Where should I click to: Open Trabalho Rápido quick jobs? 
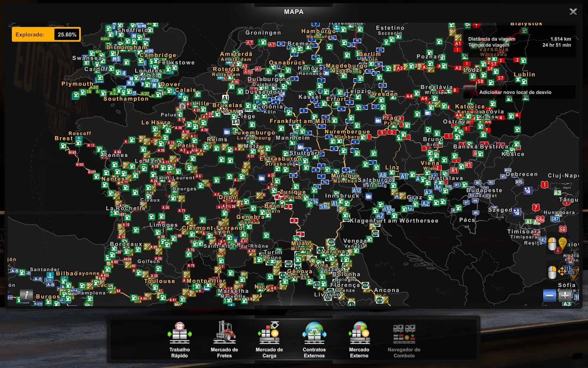click(x=179, y=339)
